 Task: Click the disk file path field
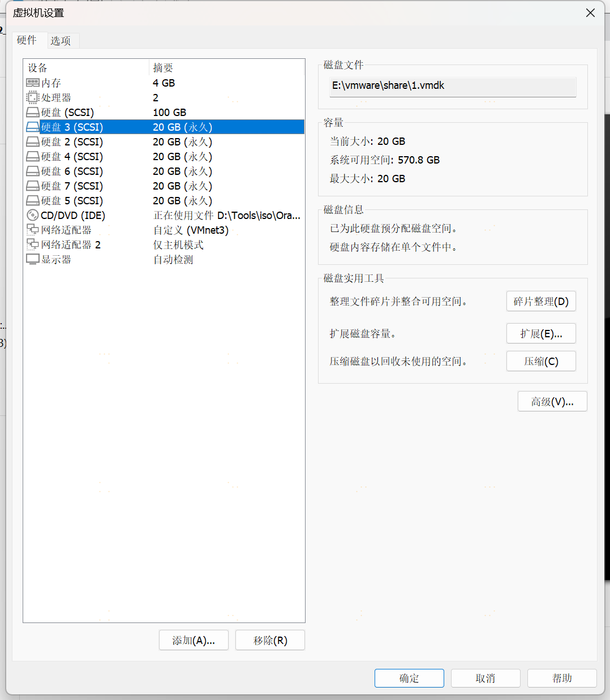point(453,86)
